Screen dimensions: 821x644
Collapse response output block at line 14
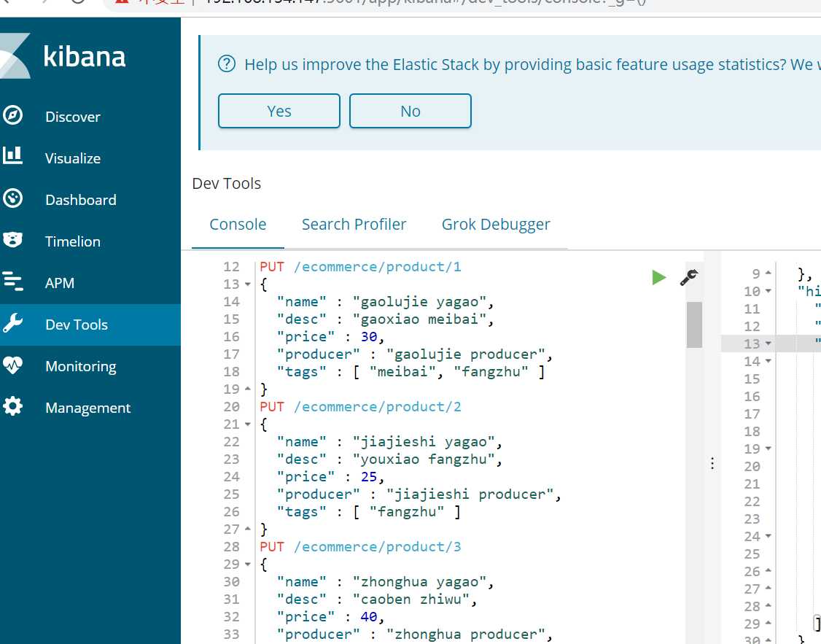[768, 361]
